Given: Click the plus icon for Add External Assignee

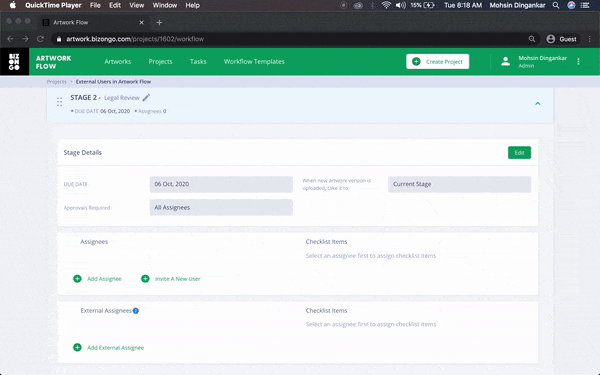Looking at the screenshot, I should pyautogui.click(x=77, y=347).
